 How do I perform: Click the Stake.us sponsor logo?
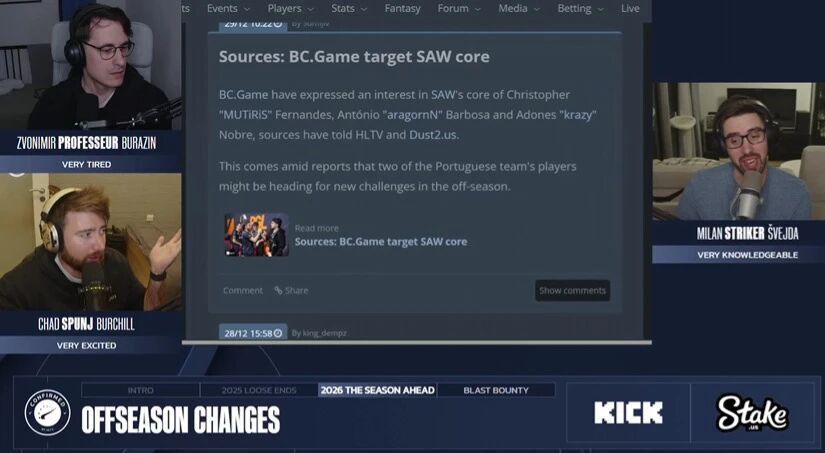pyautogui.click(x=752, y=414)
